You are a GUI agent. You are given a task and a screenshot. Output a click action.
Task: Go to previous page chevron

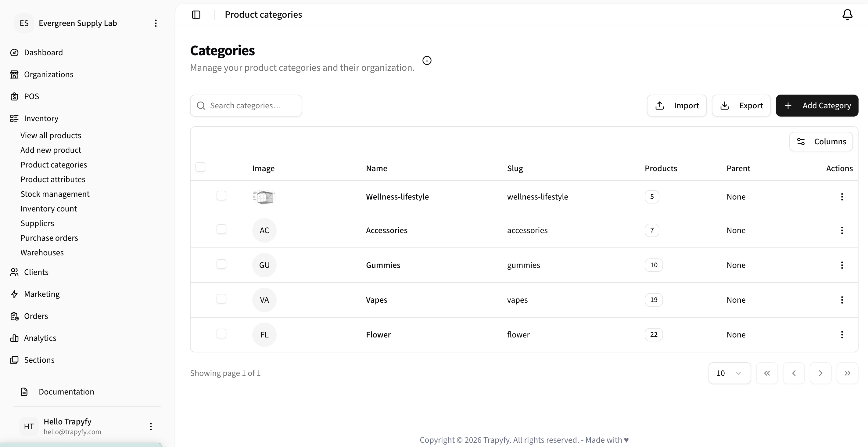click(794, 373)
